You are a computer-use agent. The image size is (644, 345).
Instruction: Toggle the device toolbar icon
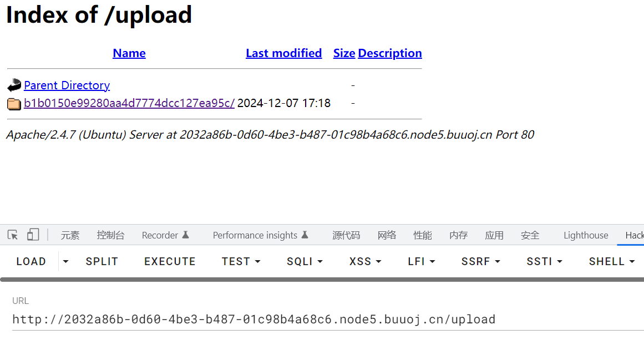[x=33, y=235]
